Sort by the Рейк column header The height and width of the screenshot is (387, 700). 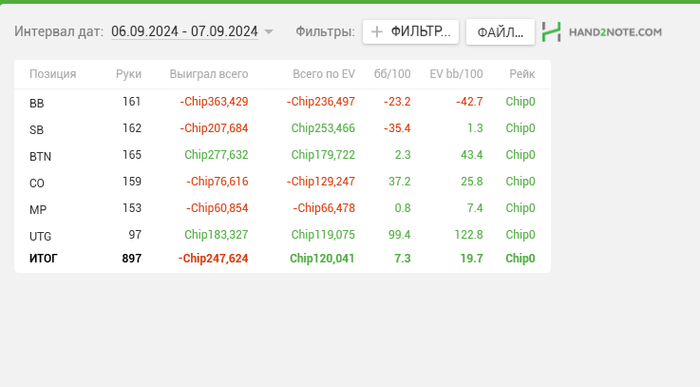(522, 74)
